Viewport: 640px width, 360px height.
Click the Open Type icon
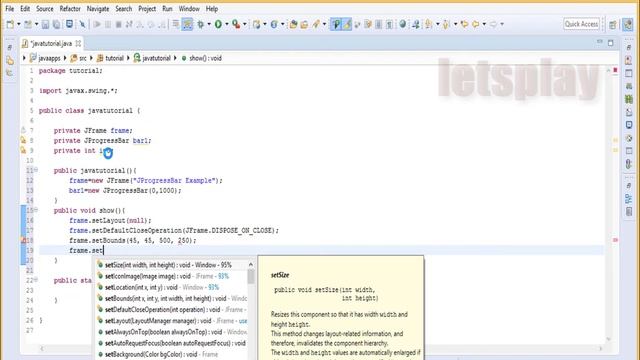pyautogui.click(x=293, y=24)
